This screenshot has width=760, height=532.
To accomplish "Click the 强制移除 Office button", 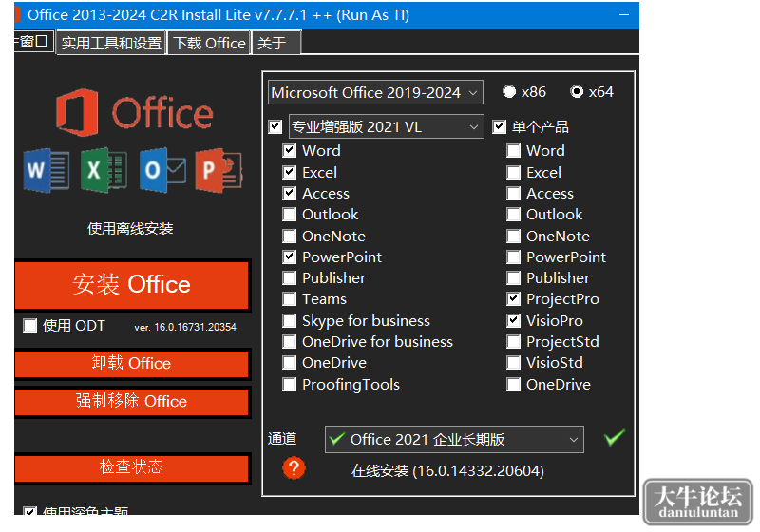I will click(x=131, y=401).
